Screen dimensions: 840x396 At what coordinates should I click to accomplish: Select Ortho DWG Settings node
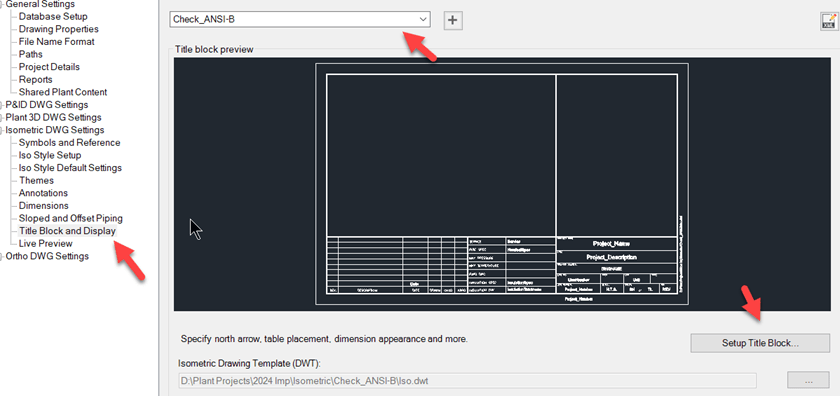(x=47, y=256)
